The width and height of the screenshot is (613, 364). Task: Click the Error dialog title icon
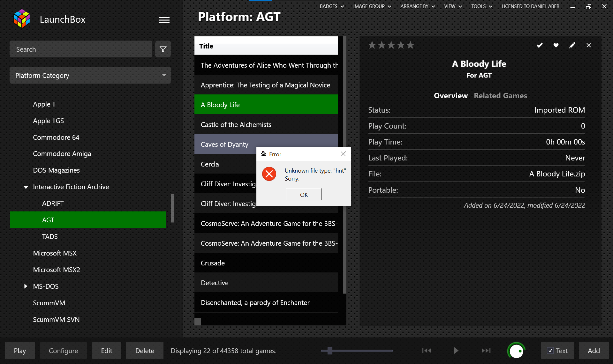click(x=264, y=154)
